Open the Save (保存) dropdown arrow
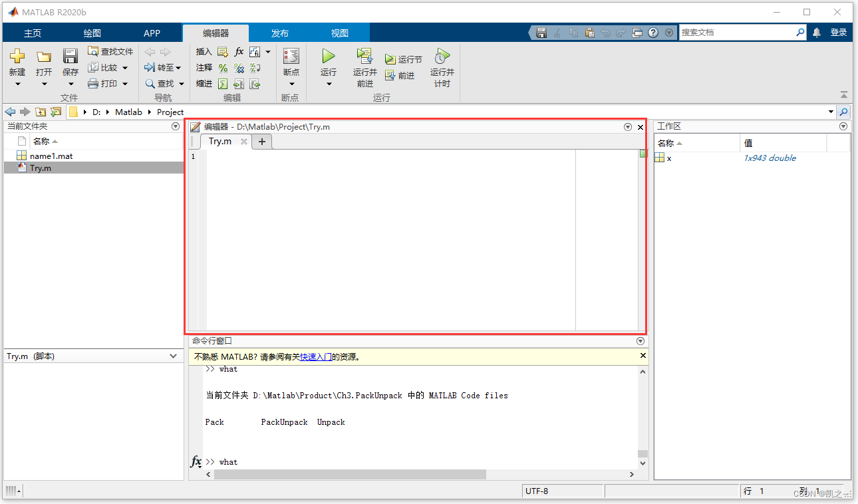 click(71, 84)
